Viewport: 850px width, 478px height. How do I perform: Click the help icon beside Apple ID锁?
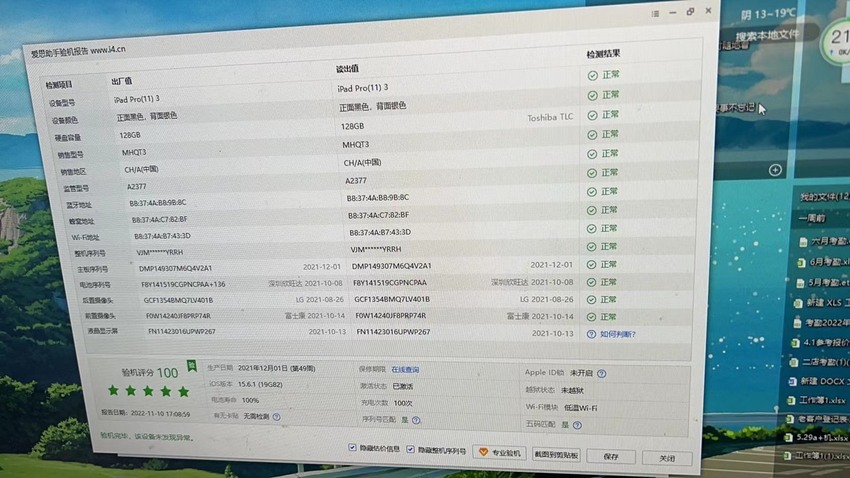(x=602, y=373)
